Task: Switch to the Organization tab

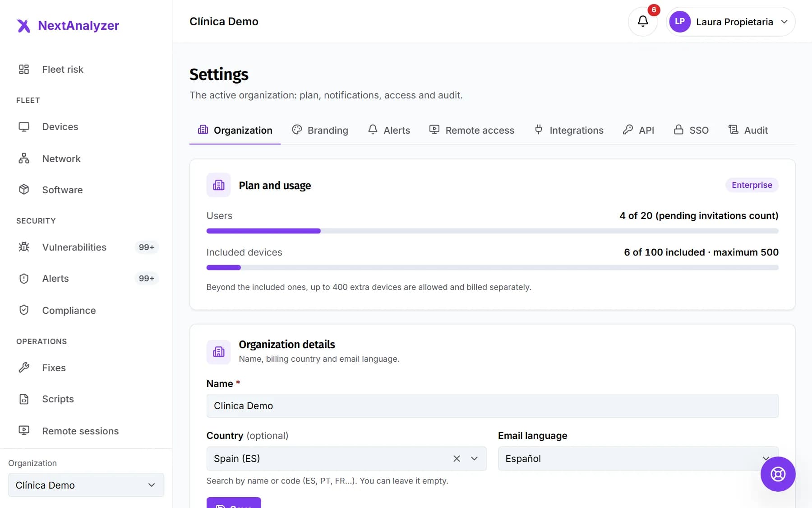Action: 235,130
